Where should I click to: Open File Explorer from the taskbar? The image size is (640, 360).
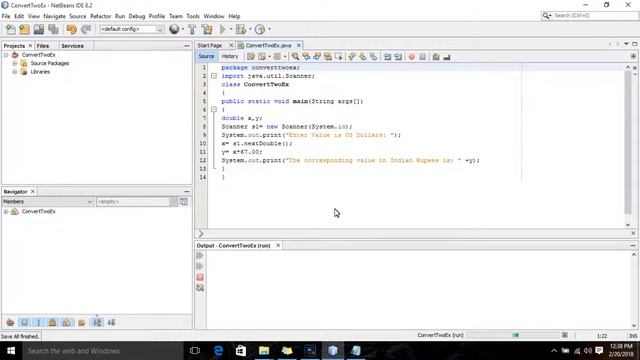click(264, 351)
